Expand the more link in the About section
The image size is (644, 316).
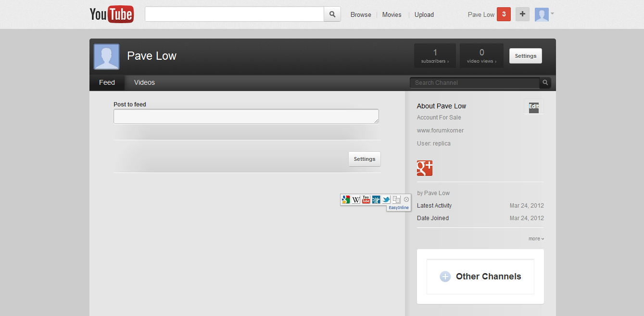536,239
